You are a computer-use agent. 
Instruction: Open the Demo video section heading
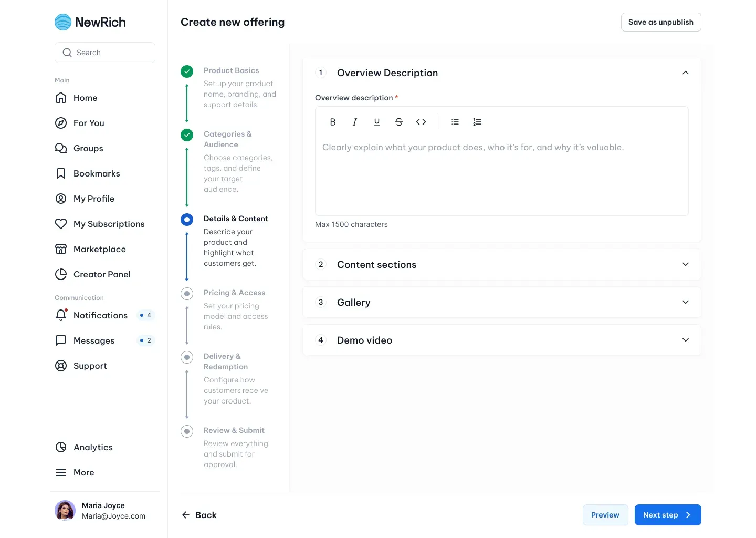[x=364, y=340]
